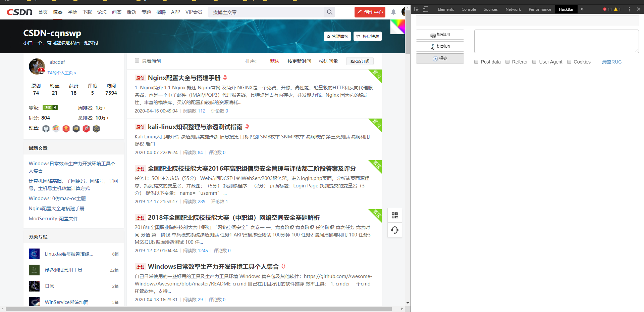Open Windows10仿mac-os主题 in latest articles
This screenshot has width=644, height=312.
point(57,198)
